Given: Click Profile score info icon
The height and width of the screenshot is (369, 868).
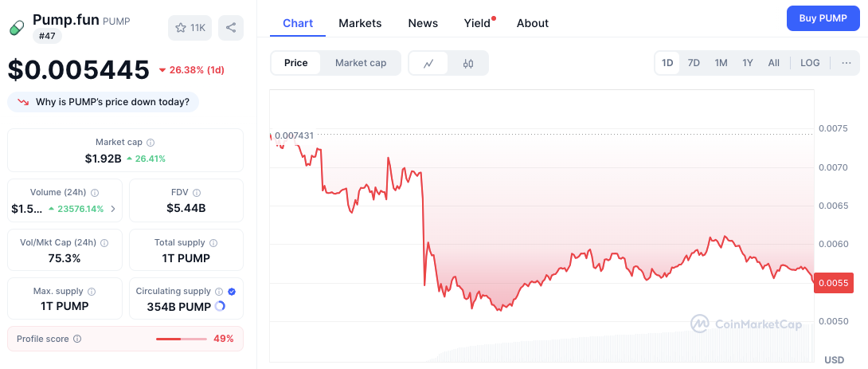Looking at the screenshot, I should pos(77,339).
